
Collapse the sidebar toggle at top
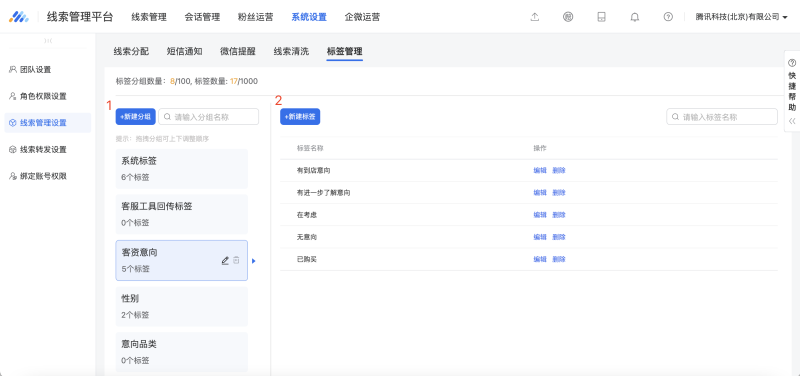[x=48, y=41]
